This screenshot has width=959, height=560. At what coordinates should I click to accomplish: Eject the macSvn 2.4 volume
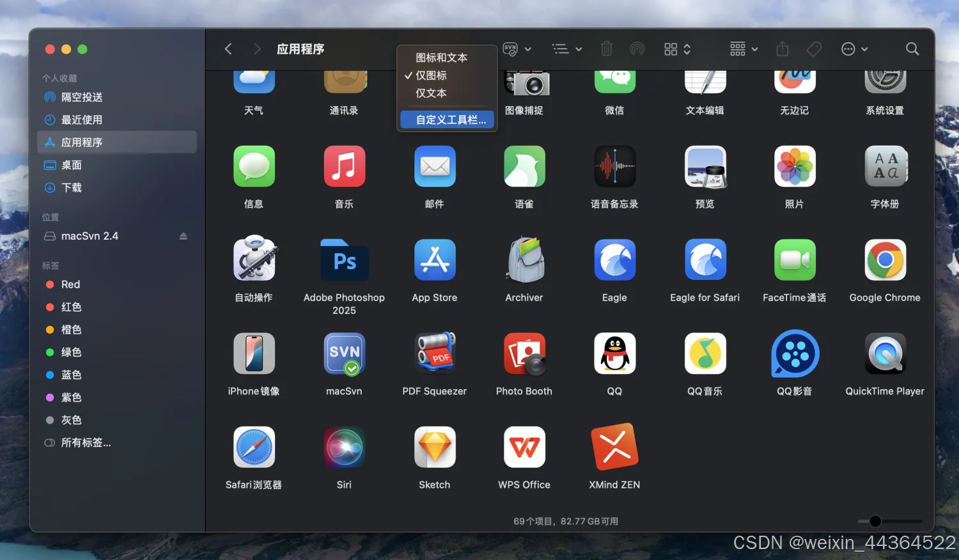(183, 236)
